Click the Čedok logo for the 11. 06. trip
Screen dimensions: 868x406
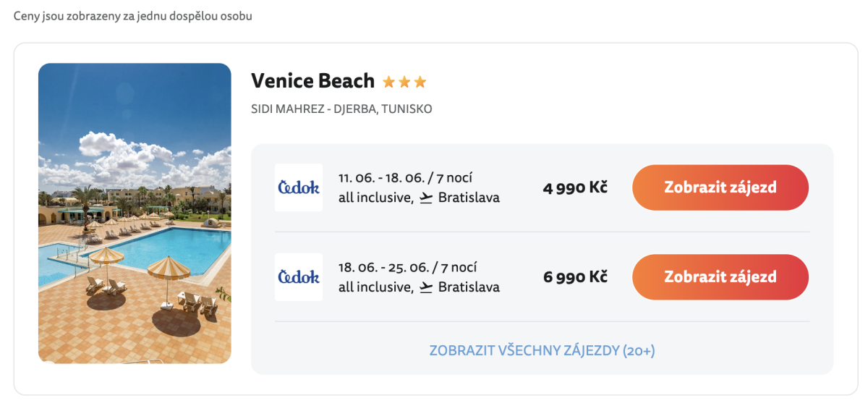299,187
